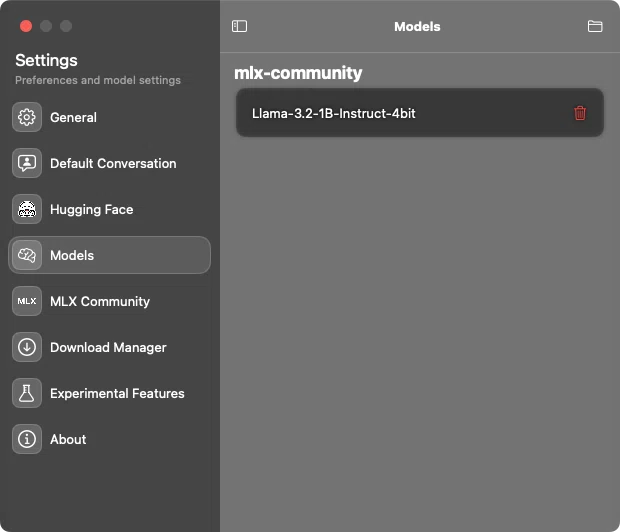This screenshot has width=620, height=532.
Task: Click the MLX logo icon
Action: tap(27, 301)
